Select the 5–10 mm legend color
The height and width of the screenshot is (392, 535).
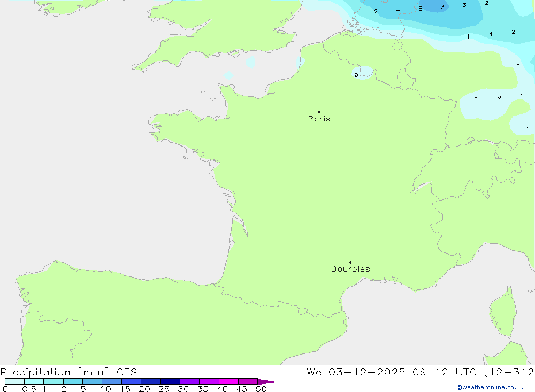pyautogui.click(x=93, y=381)
